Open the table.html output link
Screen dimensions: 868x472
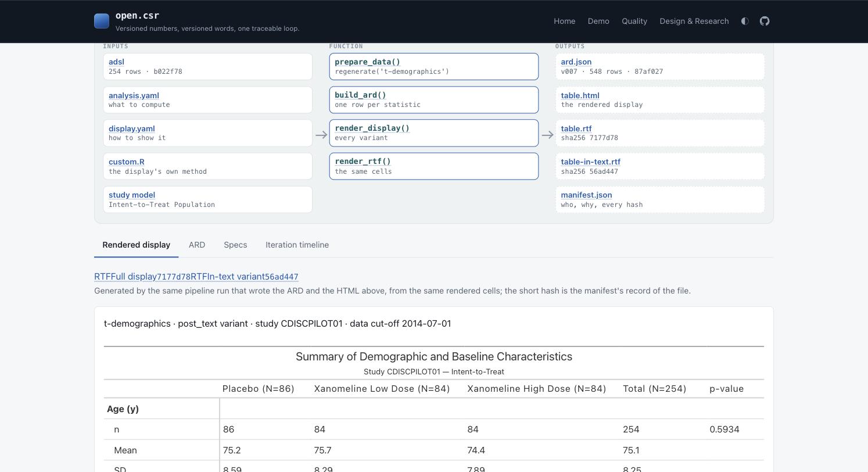[580, 95]
